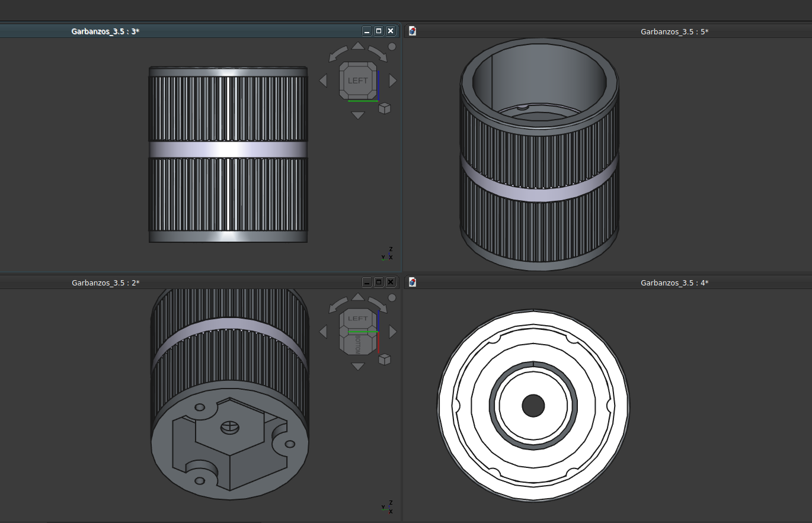Click BOTTOM face of Garbanzos_3.5 : 2 navigation cube
This screenshot has height=523, width=812.
tap(358, 344)
